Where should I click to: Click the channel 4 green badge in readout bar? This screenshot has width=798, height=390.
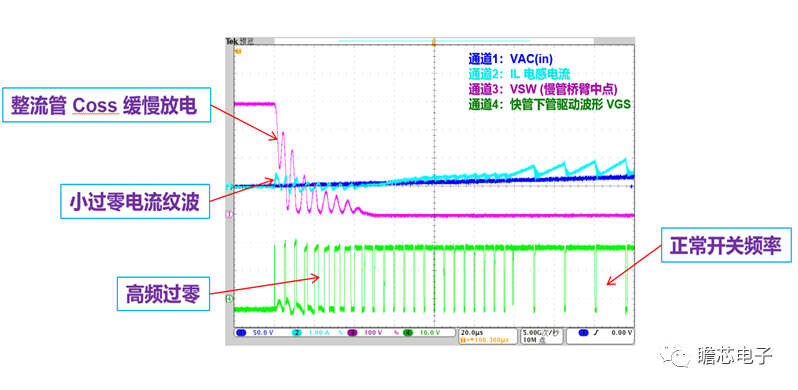coord(408,332)
